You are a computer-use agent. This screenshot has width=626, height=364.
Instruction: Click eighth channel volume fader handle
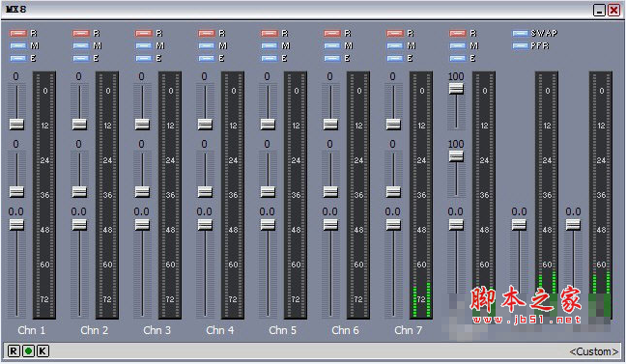(456, 225)
